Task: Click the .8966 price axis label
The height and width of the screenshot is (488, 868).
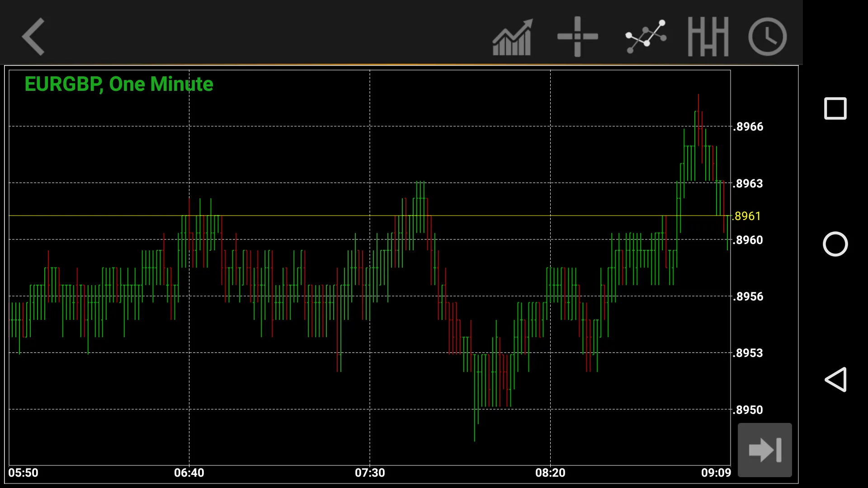Action: click(748, 127)
